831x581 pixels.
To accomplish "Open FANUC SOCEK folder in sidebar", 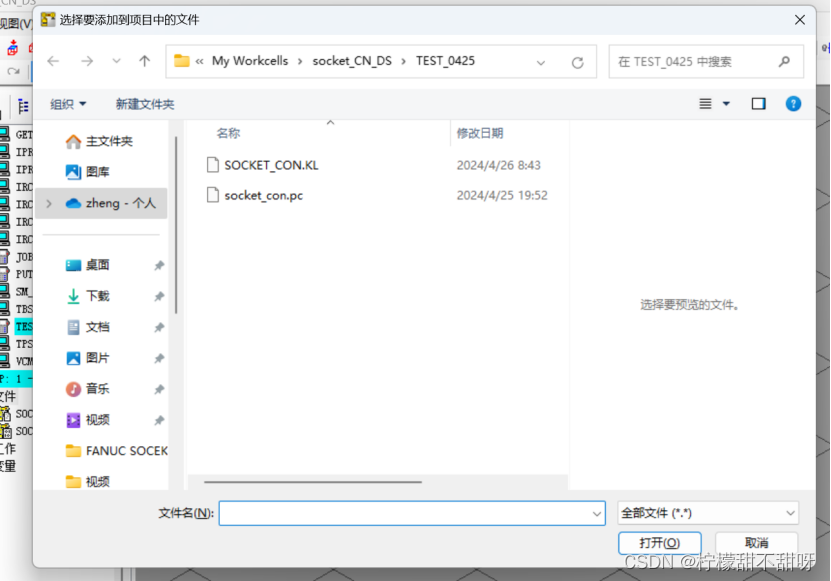I will [x=116, y=451].
